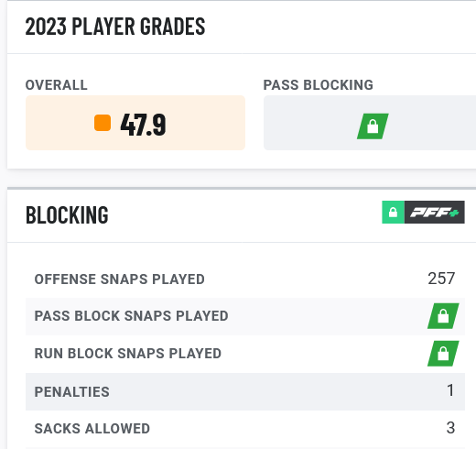This screenshot has width=476, height=449.
Task: Click the Blocking section heading
Action: coord(67,215)
